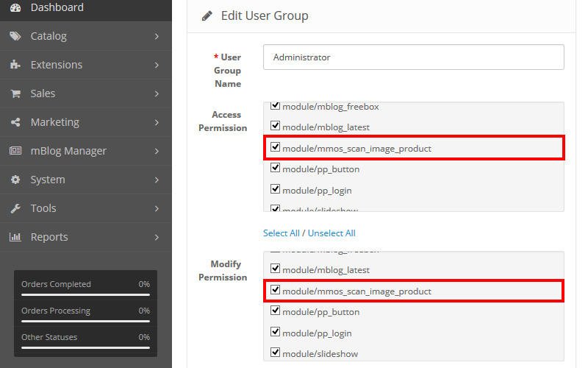Click the mBlog Manager newspaper icon
This screenshot has height=368, width=588.
click(x=15, y=151)
